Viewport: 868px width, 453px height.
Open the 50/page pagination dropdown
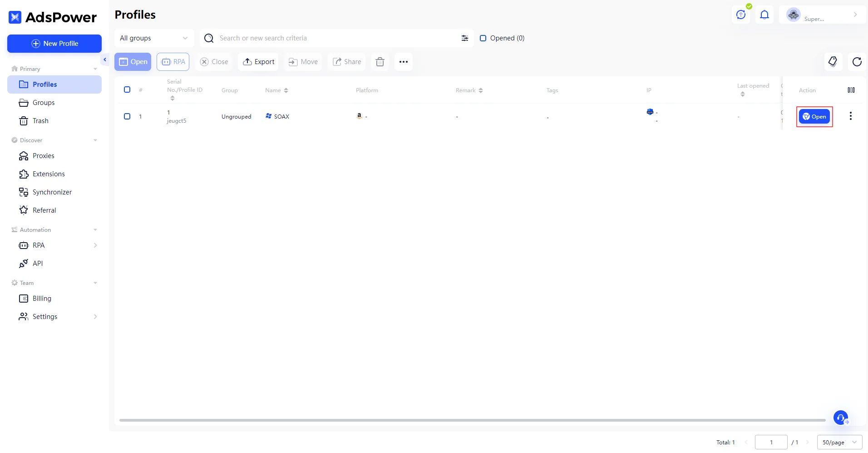point(839,442)
